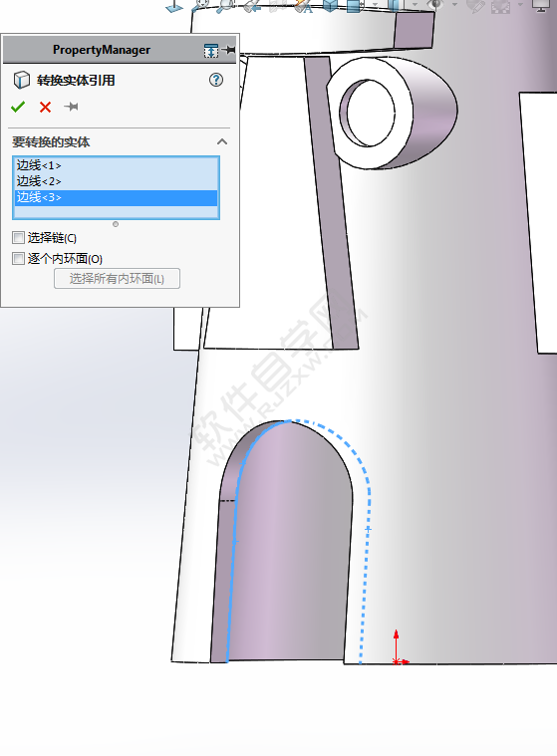The width and height of the screenshot is (557, 756).
Task: Confirm with the green OK checkmark
Action: [18, 107]
